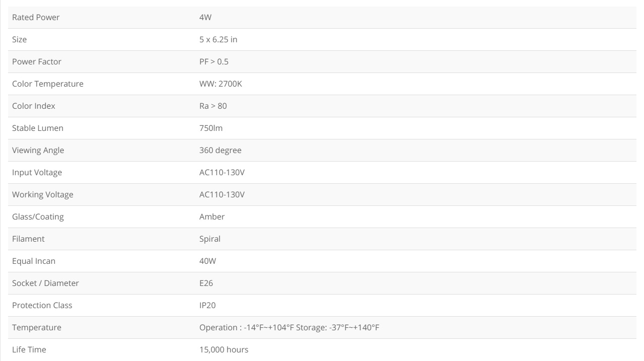Image resolution: width=644 pixels, height=361 pixels.
Task: Click the Spiral filament value
Action: click(210, 239)
